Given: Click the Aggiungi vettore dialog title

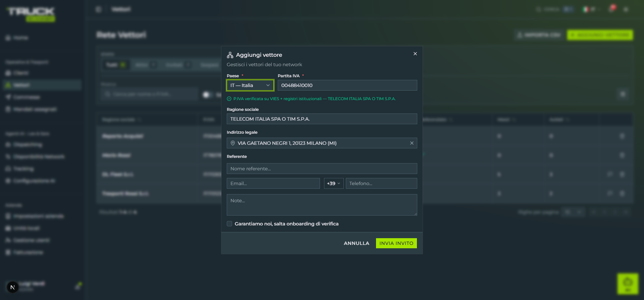Looking at the screenshot, I should 259,55.
